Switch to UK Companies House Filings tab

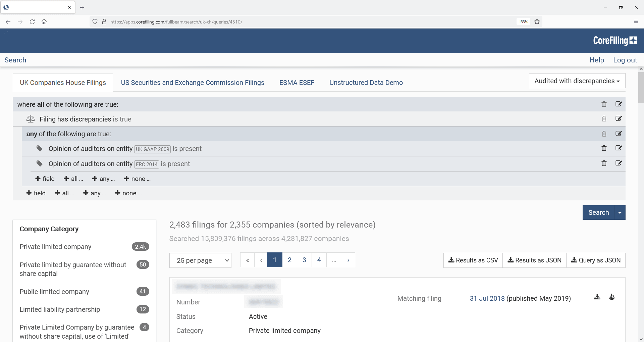[63, 83]
